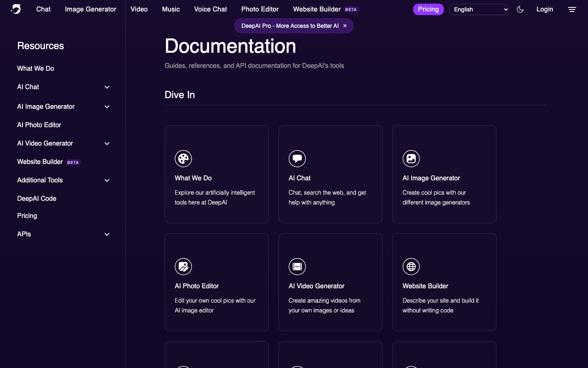
Task: Go to Video in top navigation
Action: coord(139,9)
